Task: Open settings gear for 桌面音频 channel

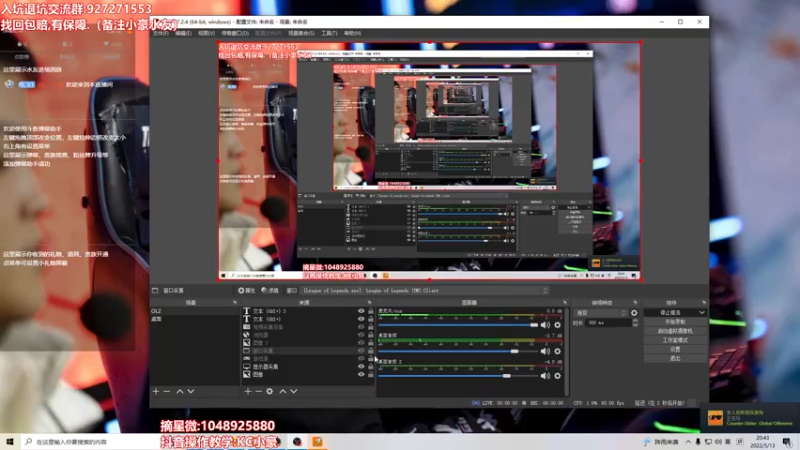Action: coord(558,351)
